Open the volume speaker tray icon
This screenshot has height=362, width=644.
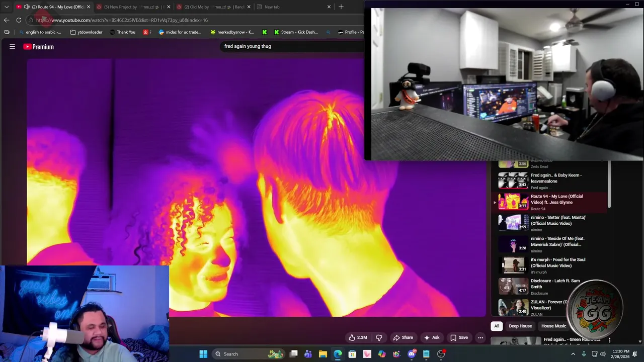click(x=603, y=354)
